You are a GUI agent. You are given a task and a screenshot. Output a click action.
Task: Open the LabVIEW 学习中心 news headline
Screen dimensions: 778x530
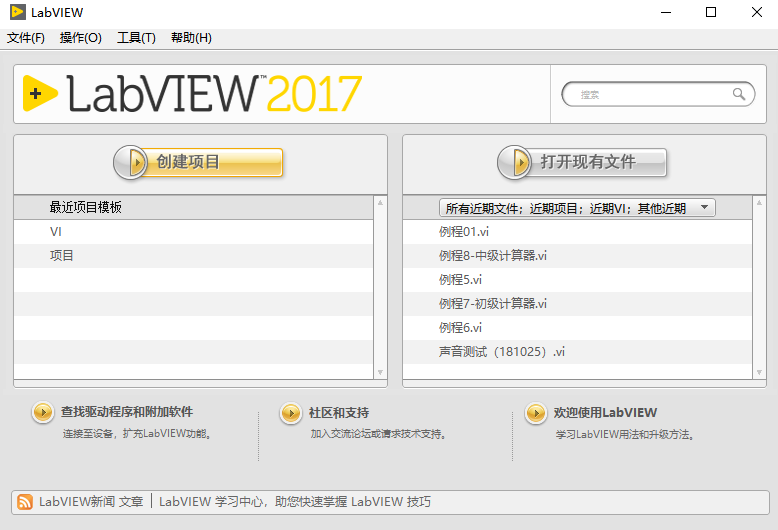[x=295, y=502]
